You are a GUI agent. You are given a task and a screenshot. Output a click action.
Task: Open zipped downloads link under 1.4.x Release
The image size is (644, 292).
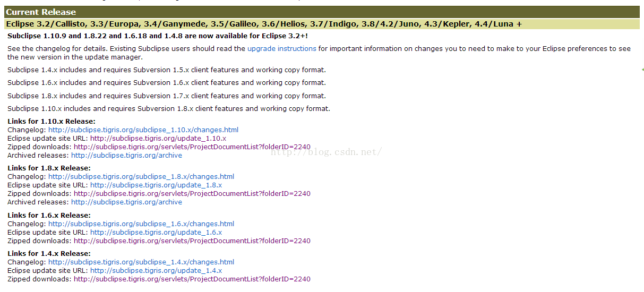192,279
